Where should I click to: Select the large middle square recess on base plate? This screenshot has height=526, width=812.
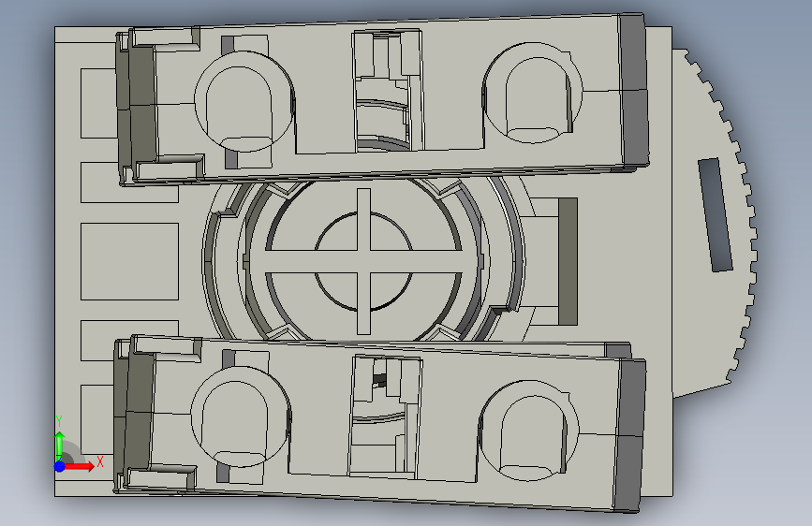129,261
